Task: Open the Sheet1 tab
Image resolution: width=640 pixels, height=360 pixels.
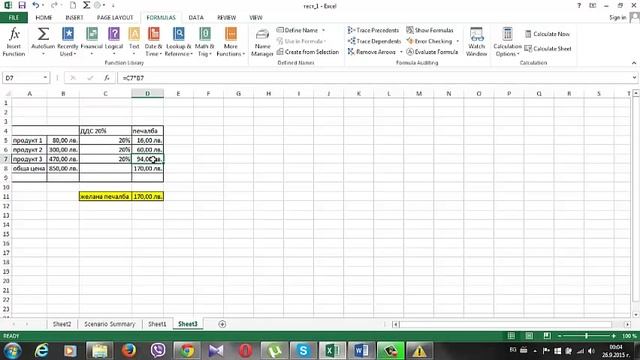Action: pyautogui.click(x=157, y=324)
